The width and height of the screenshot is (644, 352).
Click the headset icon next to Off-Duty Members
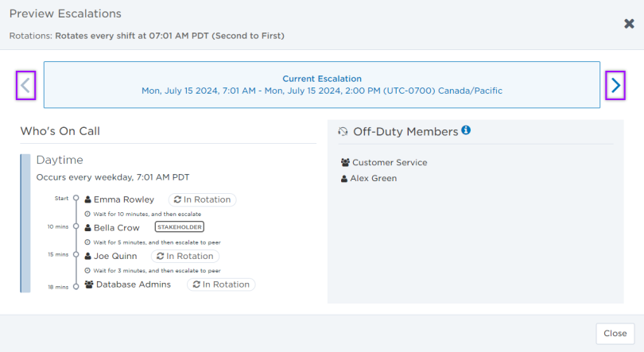pyautogui.click(x=343, y=132)
